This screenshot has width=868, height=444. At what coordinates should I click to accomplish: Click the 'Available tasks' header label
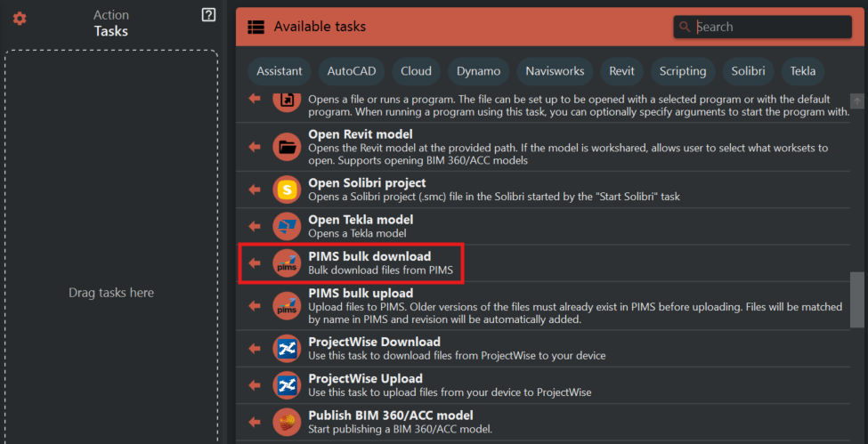320,27
